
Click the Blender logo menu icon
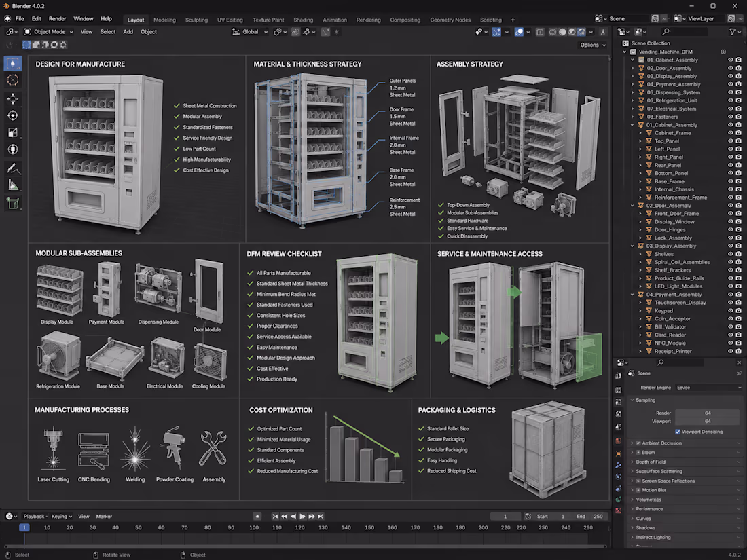pos(7,19)
